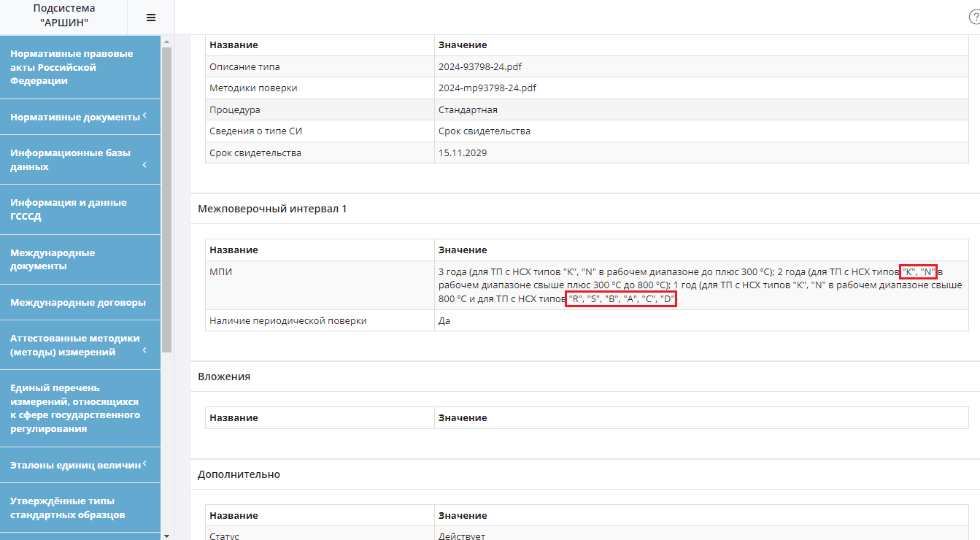Click the sidebar vertical scrollbar thumb
Image resolution: width=980 pixels, height=540 pixels.
point(166,197)
